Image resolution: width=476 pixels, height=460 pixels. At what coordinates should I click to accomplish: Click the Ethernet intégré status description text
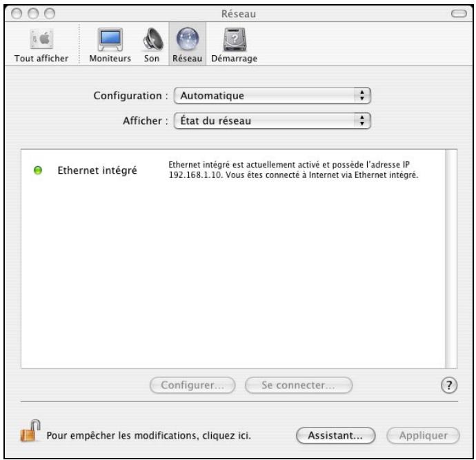[x=293, y=170]
